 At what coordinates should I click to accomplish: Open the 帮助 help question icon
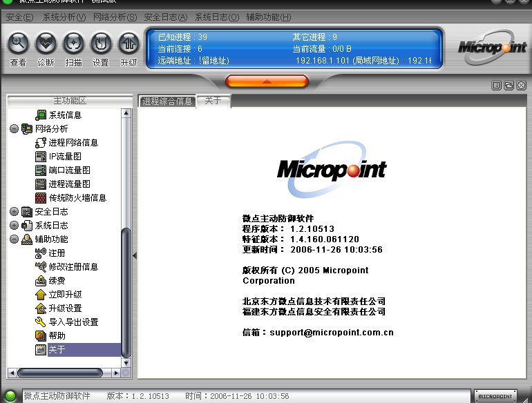(x=41, y=336)
